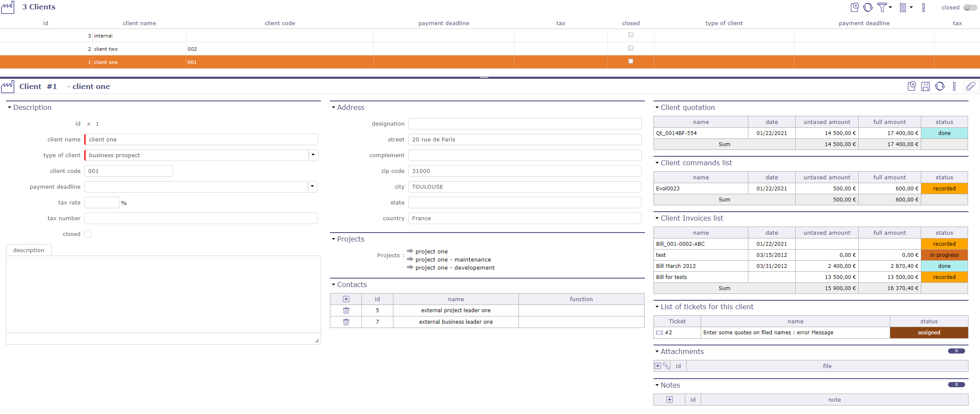Screen dimensions: 980x414
Task: Open the 'type of client' dropdown
Action: point(313,155)
